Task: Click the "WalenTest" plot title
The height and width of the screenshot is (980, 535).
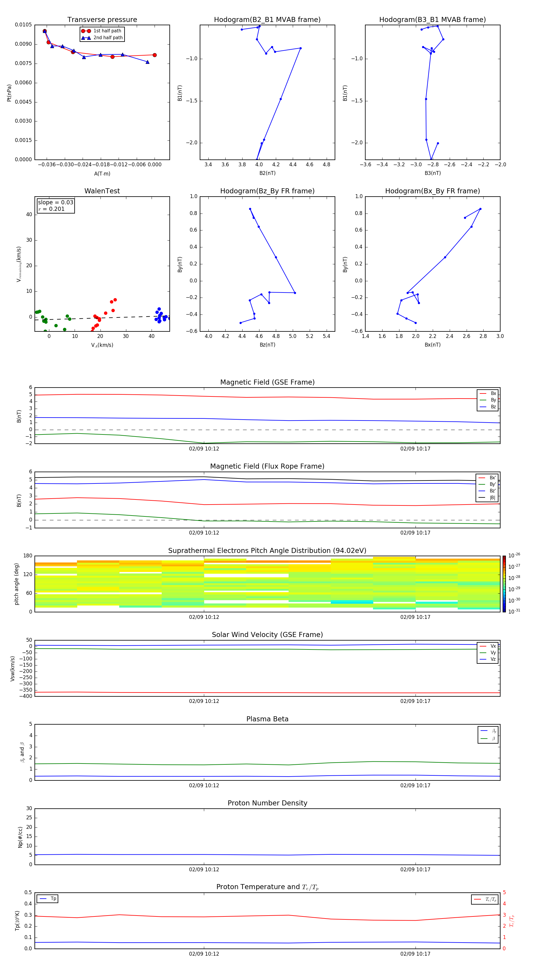Action: (x=102, y=191)
